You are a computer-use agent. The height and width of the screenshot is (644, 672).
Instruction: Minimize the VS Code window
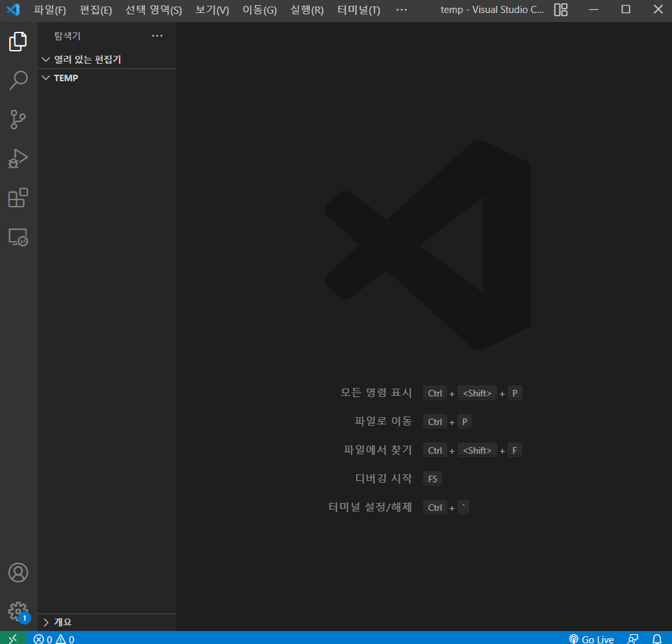pyautogui.click(x=593, y=10)
